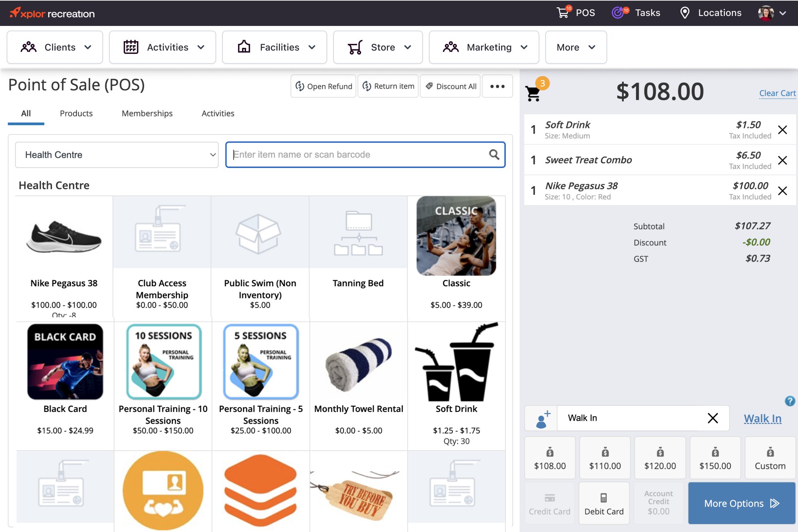
Task: Open the Store dropdown menu
Action: tap(378, 47)
